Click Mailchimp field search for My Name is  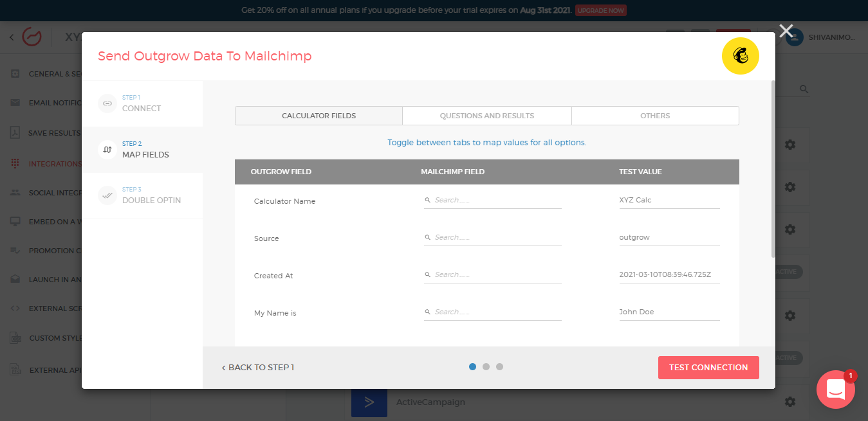pyautogui.click(x=493, y=312)
